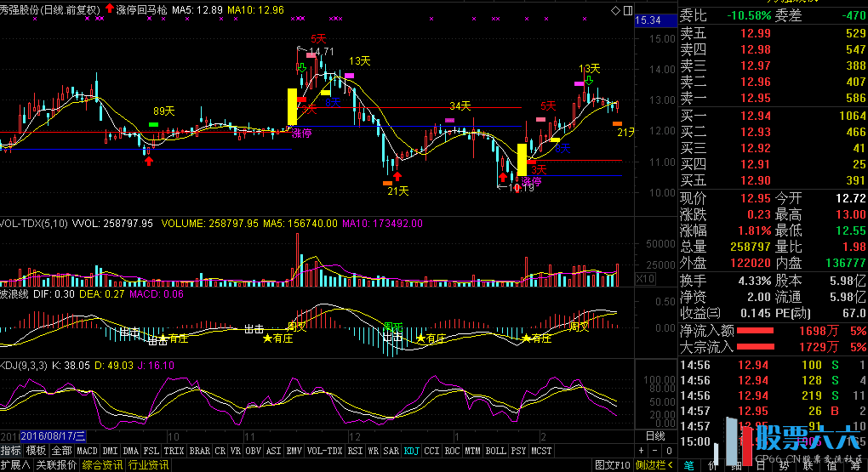The width and height of the screenshot is (868, 472).
Task: Click the yellow 涨停 bar in early February
Action: [x=522, y=159]
